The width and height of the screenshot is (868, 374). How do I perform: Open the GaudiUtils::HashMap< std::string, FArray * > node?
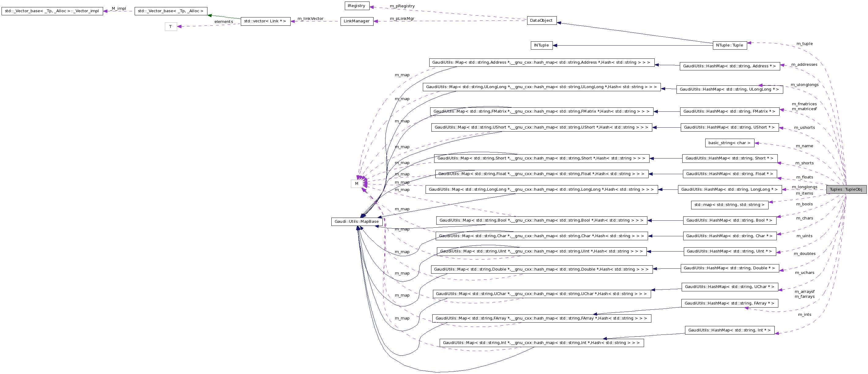tap(729, 303)
